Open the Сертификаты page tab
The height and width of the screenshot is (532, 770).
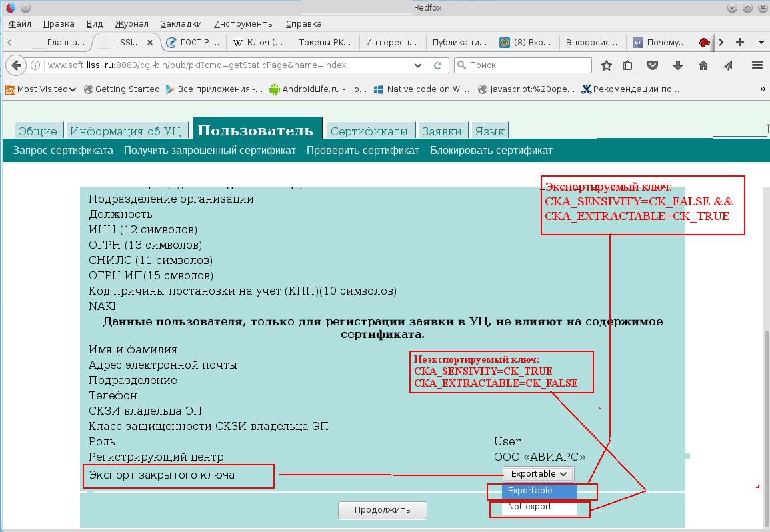(x=369, y=131)
